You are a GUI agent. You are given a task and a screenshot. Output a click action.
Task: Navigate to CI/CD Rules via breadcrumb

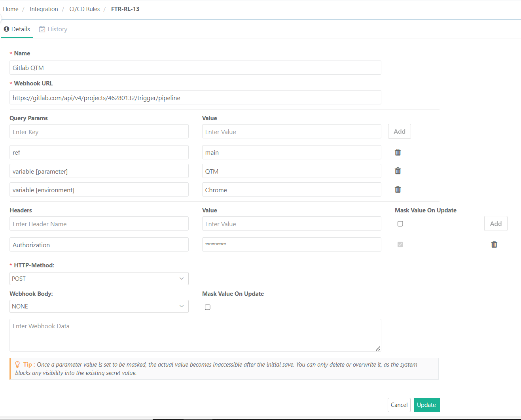pyautogui.click(x=84, y=9)
